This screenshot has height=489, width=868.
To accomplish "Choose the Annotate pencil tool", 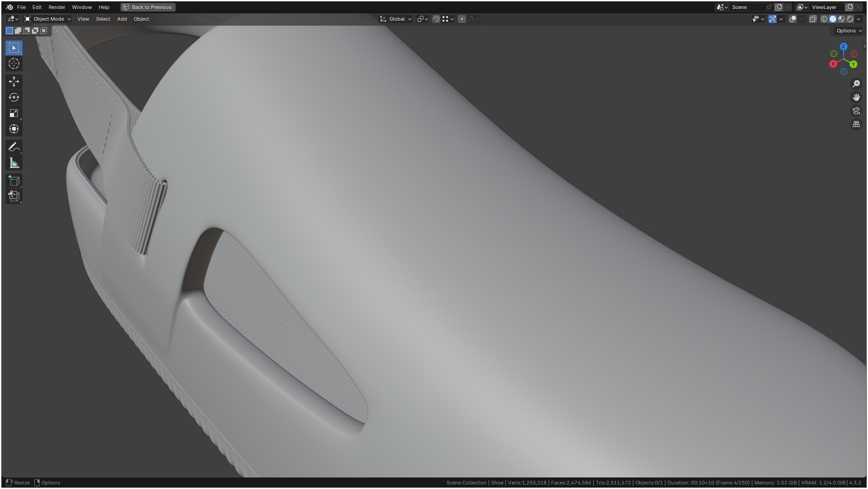I will click(14, 147).
